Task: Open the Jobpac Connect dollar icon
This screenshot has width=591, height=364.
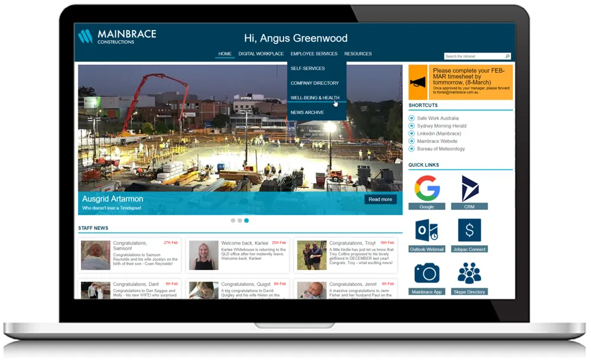Action: [x=470, y=230]
